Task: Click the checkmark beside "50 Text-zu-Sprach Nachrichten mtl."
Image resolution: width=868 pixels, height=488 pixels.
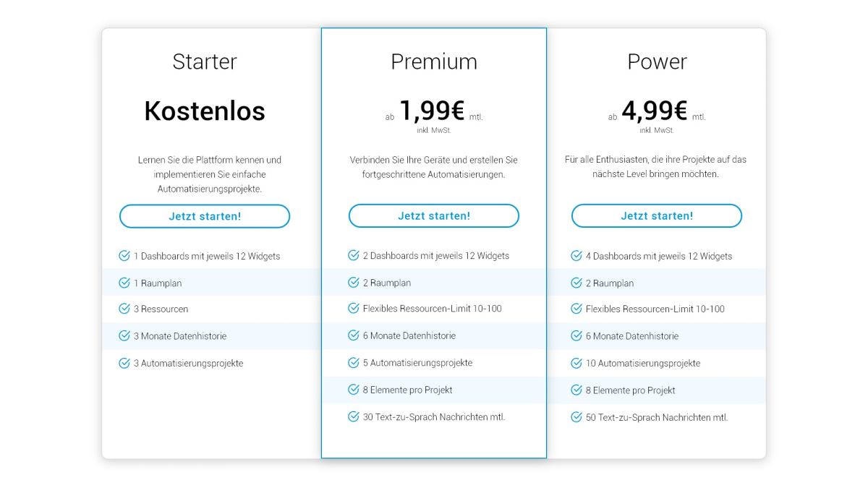Action: click(575, 416)
